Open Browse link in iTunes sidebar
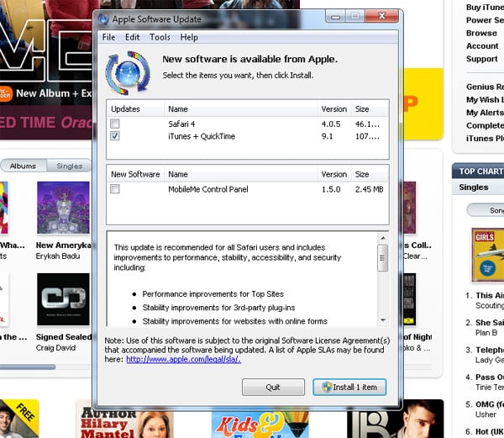 coord(481,33)
